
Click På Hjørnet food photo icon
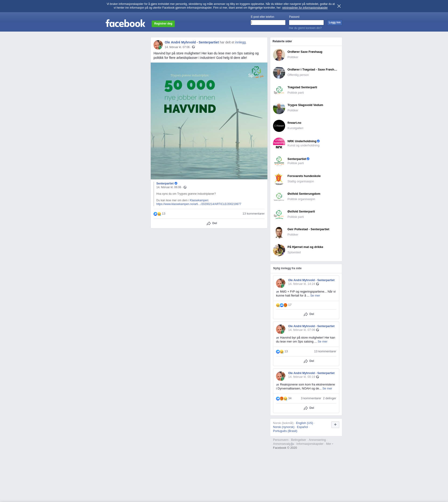279,250
